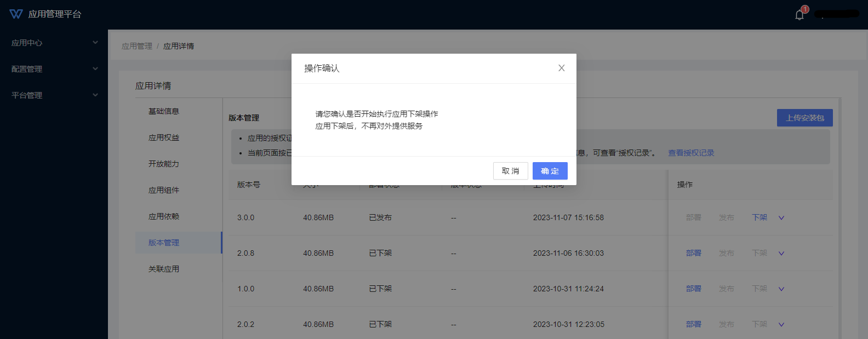Screen dimensions: 868x339
Task: Open more actions chevron for version 3.0.0
Action: pyautogui.click(x=781, y=218)
